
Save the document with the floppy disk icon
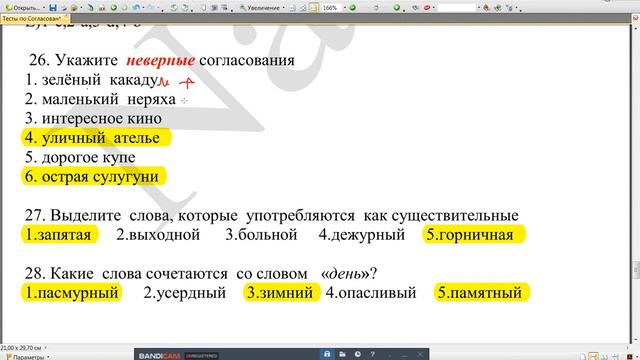click(53, 8)
